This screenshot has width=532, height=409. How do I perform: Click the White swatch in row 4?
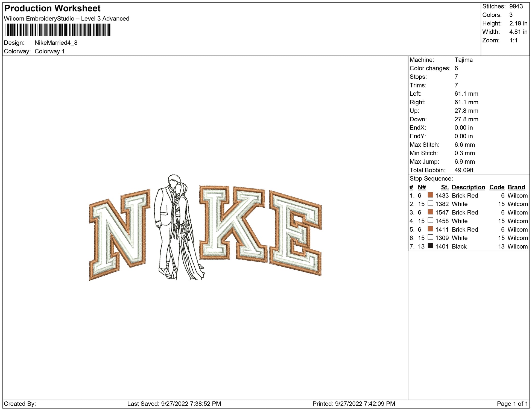(430, 220)
